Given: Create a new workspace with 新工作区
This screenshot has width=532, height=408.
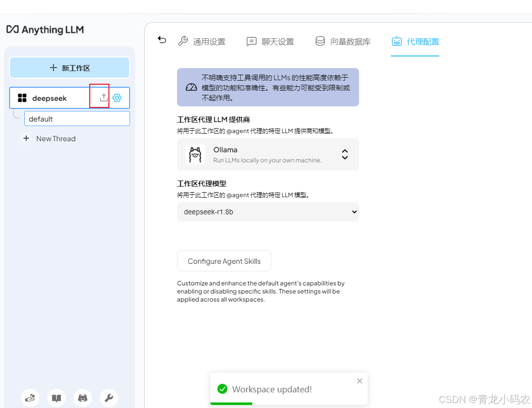Looking at the screenshot, I should 70,68.
